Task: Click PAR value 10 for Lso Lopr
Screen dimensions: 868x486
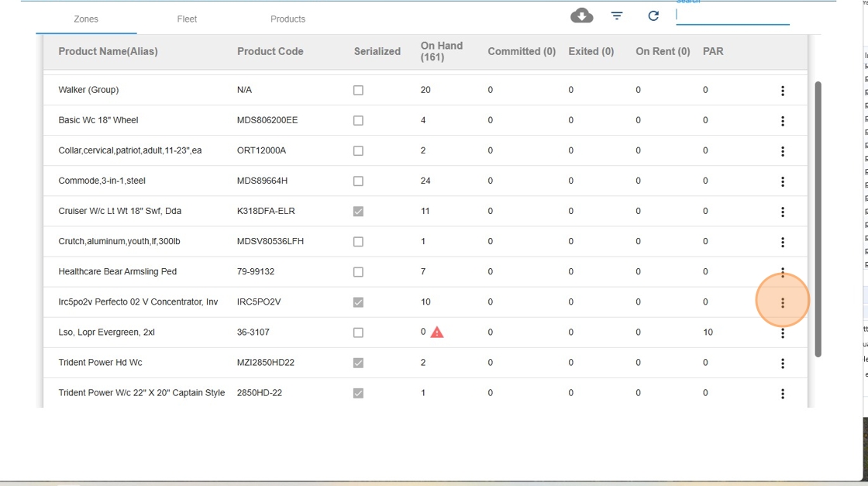Action: (708, 332)
